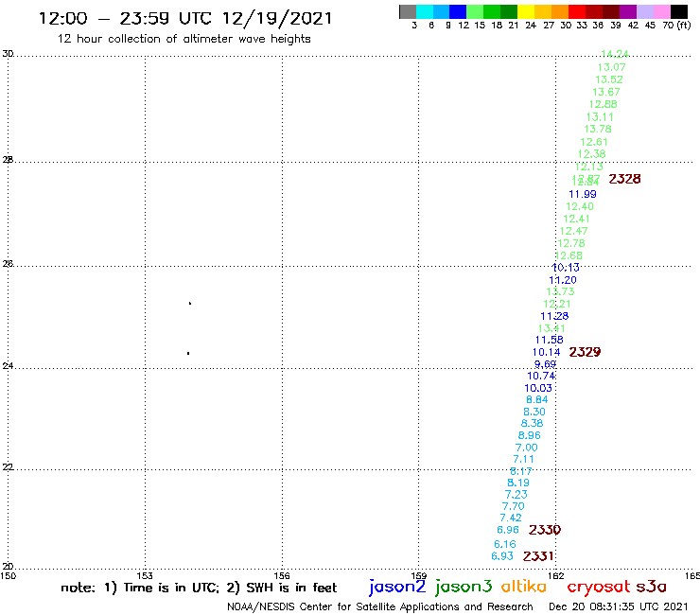Image resolution: width=700 pixels, height=615 pixels.
Task: Click the 13.78 wave height value
Action: 598,129
